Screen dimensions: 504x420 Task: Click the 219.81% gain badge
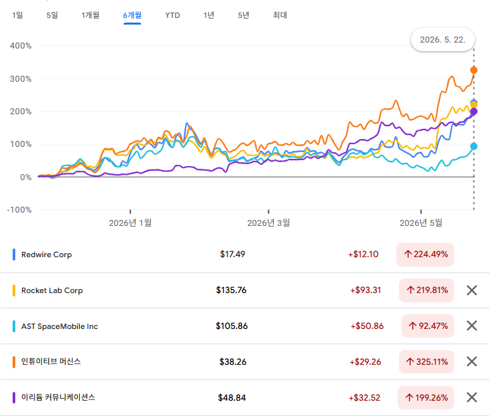tap(426, 290)
